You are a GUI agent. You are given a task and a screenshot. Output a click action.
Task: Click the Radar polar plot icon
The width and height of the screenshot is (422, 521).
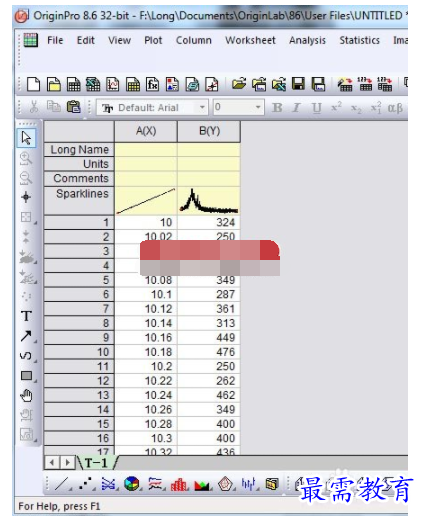click(225, 484)
